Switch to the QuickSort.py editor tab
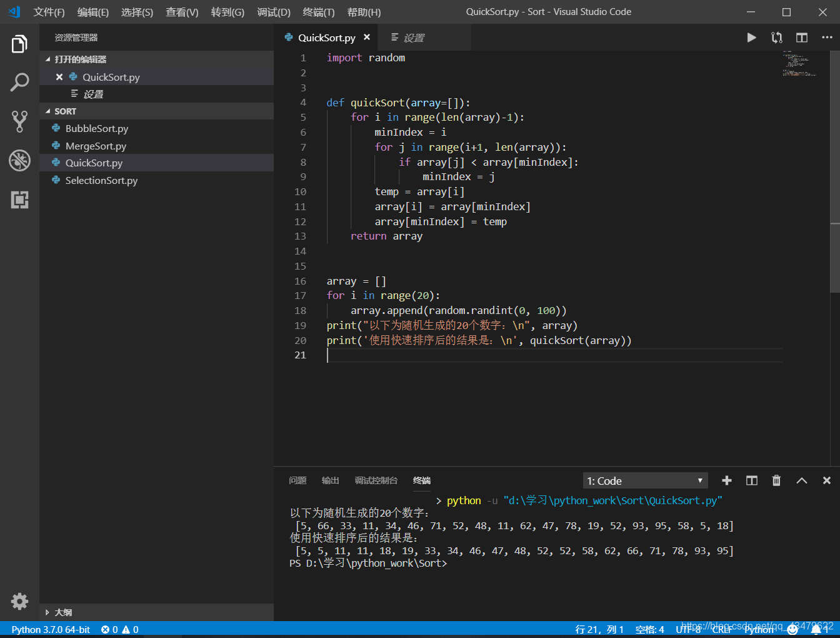This screenshot has width=840, height=638. tap(326, 38)
